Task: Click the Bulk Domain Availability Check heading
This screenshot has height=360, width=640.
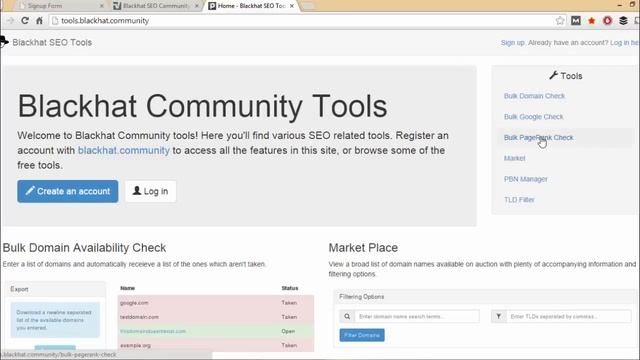Action: point(84,248)
